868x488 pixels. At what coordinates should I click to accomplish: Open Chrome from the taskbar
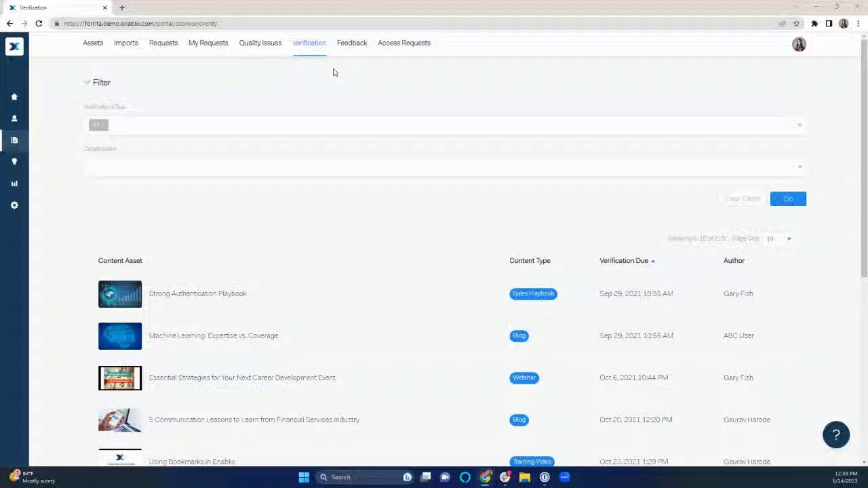click(486, 477)
